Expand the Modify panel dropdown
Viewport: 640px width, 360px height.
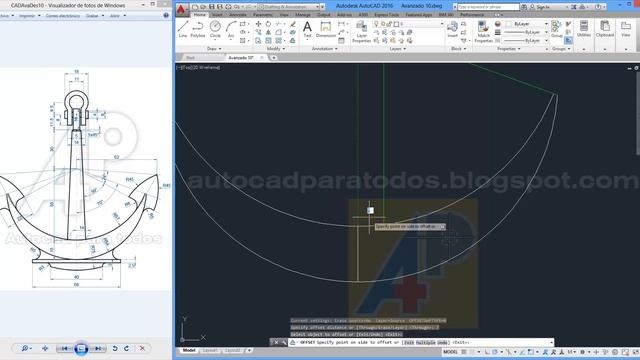276,49
